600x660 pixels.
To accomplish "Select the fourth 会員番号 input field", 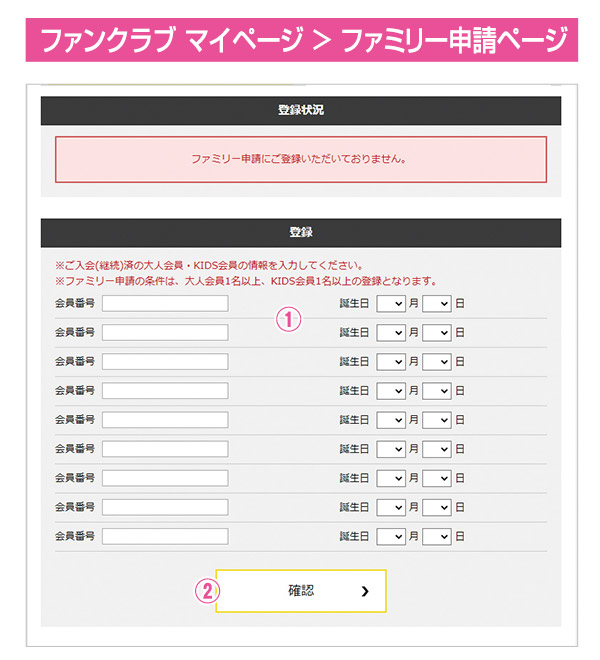I will coord(165,390).
